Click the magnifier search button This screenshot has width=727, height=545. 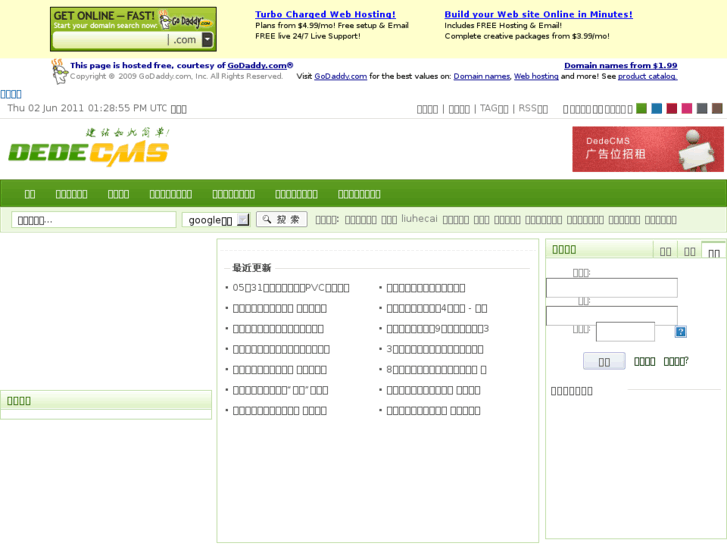pyautogui.click(x=281, y=219)
